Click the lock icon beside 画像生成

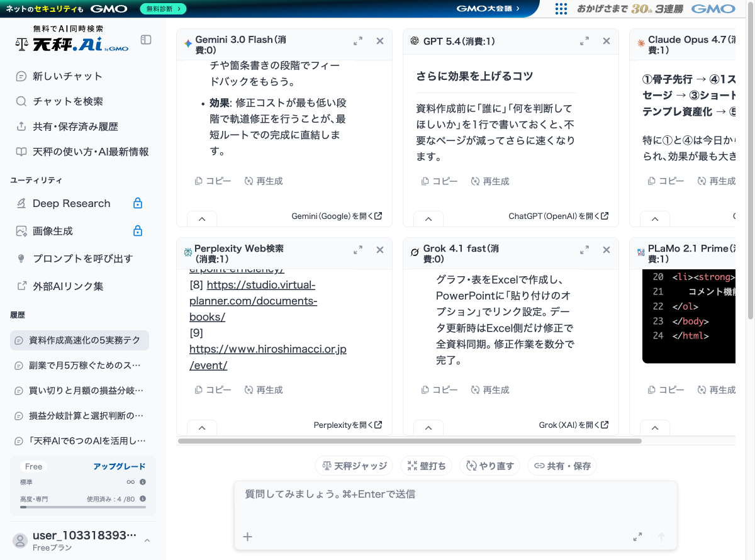(x=138, y=231)
